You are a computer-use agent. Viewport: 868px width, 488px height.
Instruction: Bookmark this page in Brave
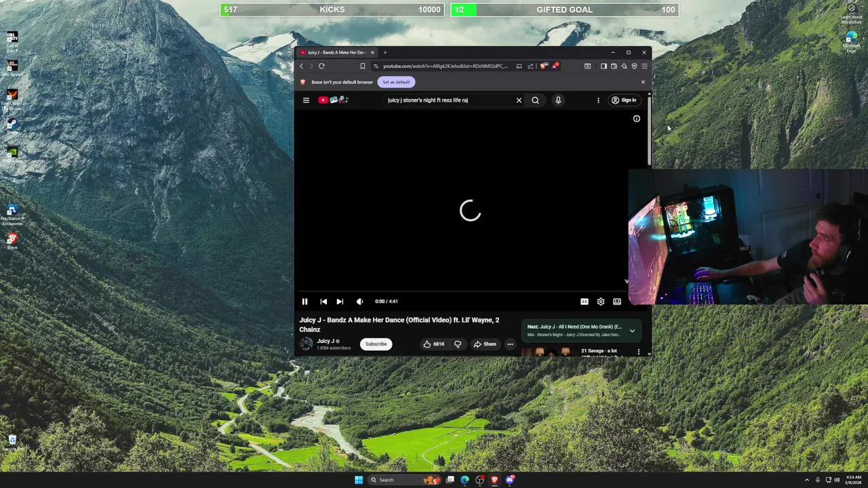[362, 66]
